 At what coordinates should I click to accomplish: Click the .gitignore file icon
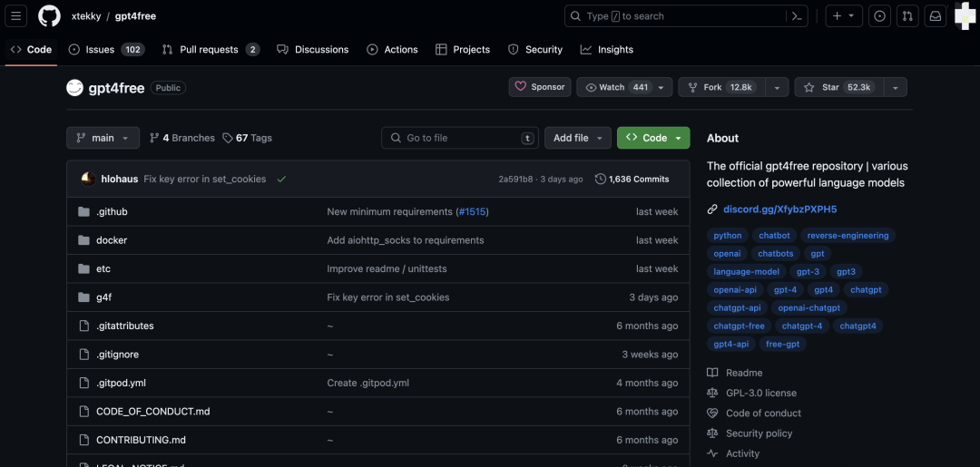pyautogui.click(x=83, y=355)
